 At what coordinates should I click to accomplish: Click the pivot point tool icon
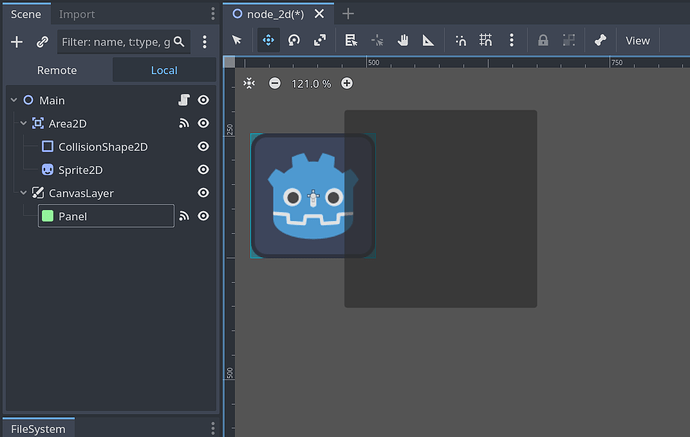point(377,40)
